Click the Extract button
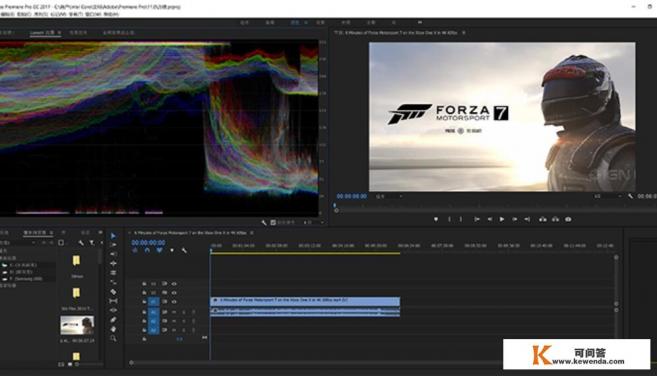Screen dimensions: 657x376 point(555,219)
